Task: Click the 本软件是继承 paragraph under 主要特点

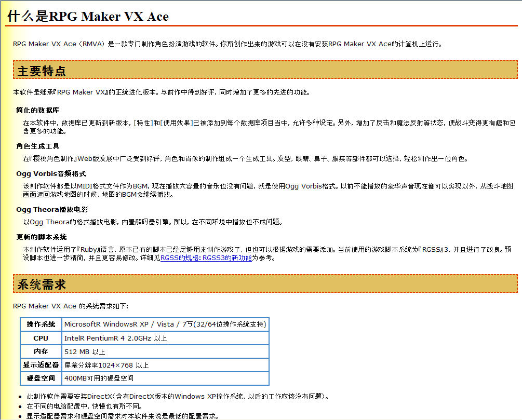Action: pos(162,92)
